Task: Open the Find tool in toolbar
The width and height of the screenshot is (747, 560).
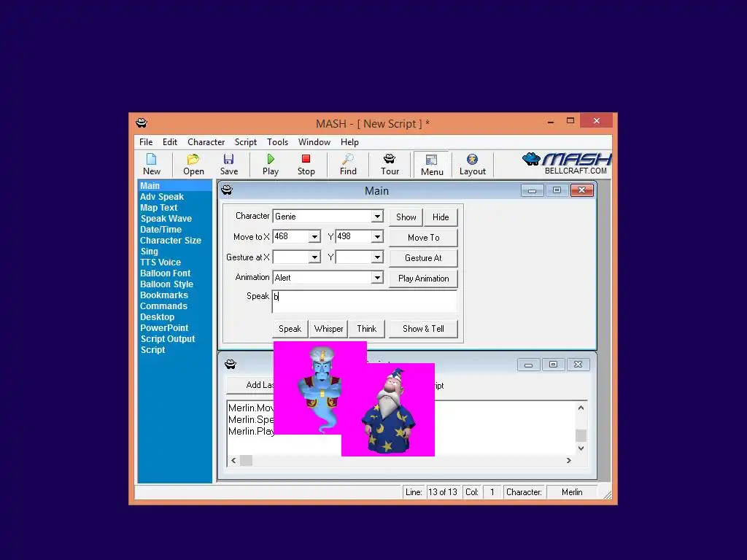Action: [348, 164]
